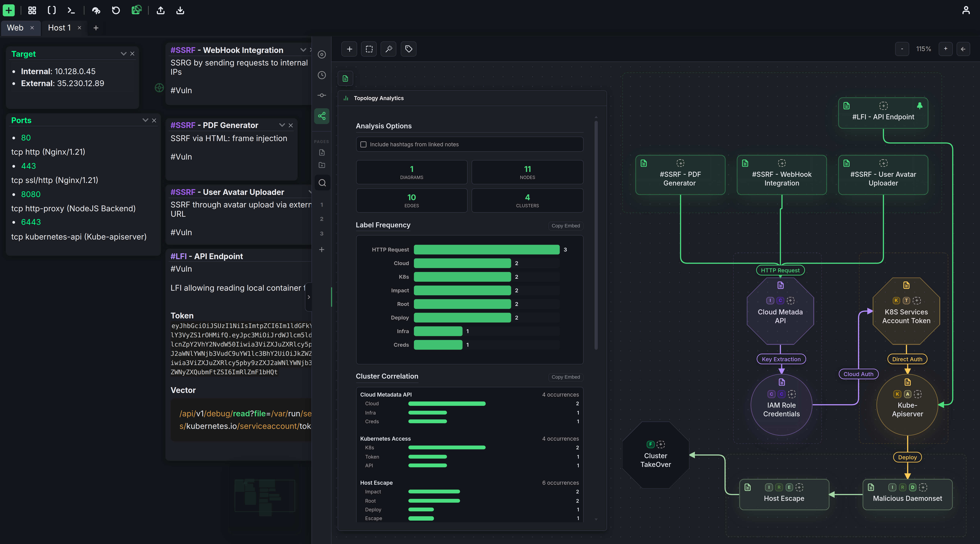Enable Include hashtags from linked notes checkbox
Image resolution: width=980 pixels, height=544 pixels.
363,145
